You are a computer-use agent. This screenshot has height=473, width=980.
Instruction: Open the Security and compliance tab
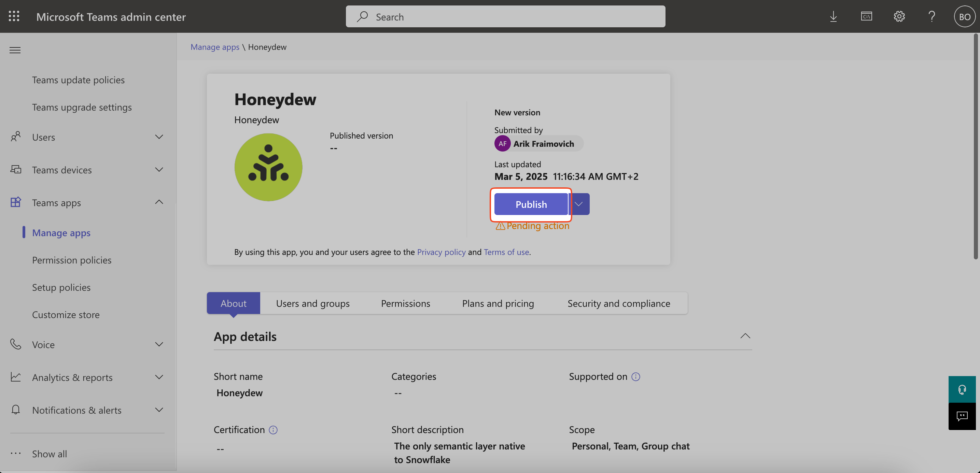point(619,303)
